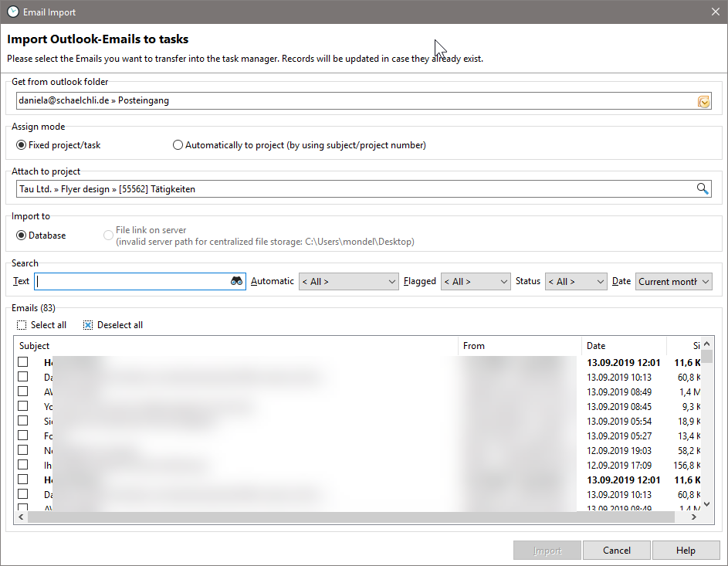728x566 pixels.
Task: Click the Email Import title bar icon
Action: (x=12, y=12)
